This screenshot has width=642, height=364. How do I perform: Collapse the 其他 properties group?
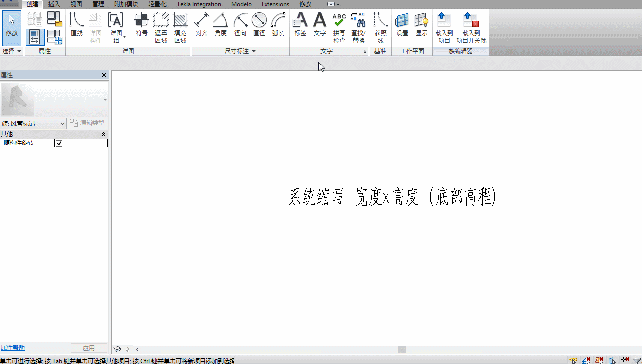pos(104,134)
